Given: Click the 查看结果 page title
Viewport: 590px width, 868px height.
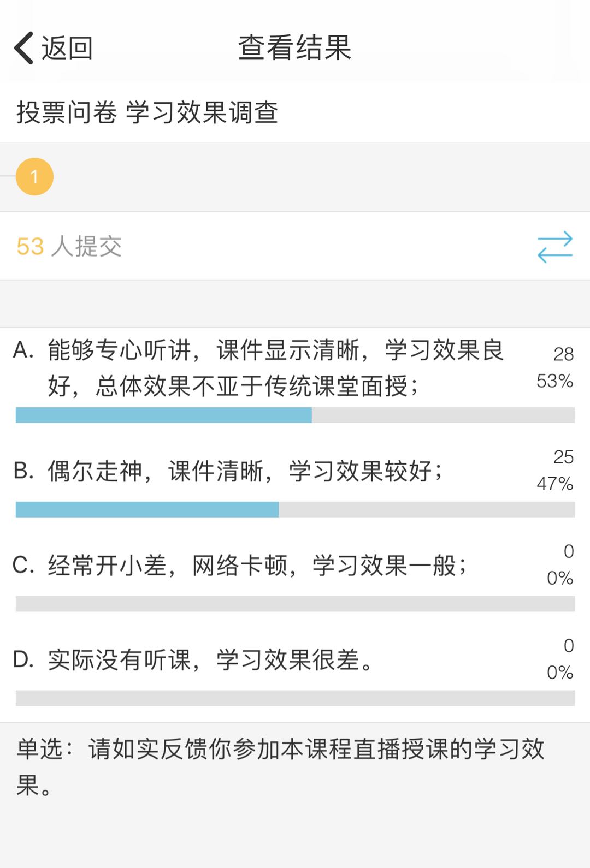Looking at the screenshot, I should pyautogui.click(x=294, y=47).
